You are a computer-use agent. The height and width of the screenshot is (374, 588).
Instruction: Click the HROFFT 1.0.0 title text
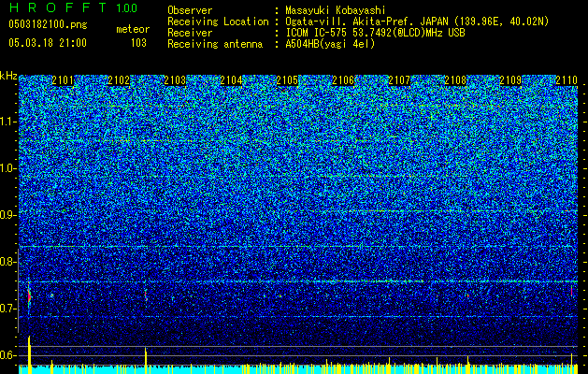pos(74,7)
